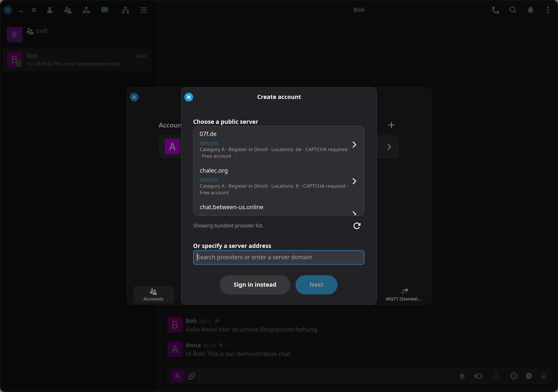Click the notification bell icon
558x392 pixels.
point(530,10)
